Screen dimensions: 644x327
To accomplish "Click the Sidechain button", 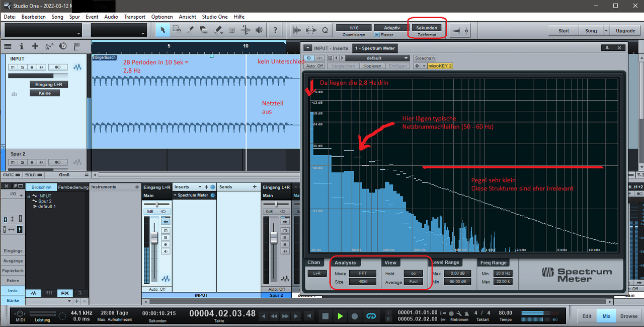I will pyautogui.click(x=425, y=58).
